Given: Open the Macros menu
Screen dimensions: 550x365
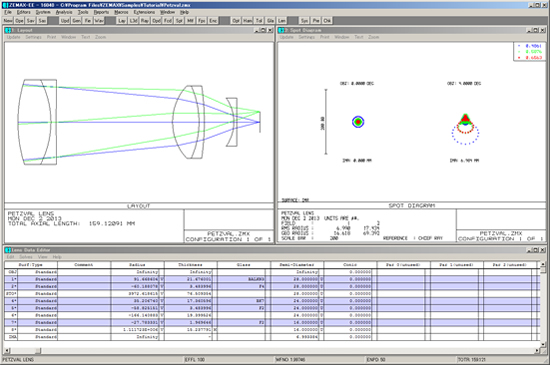Looking at the screenshot, I should click(x=121, y=12).
